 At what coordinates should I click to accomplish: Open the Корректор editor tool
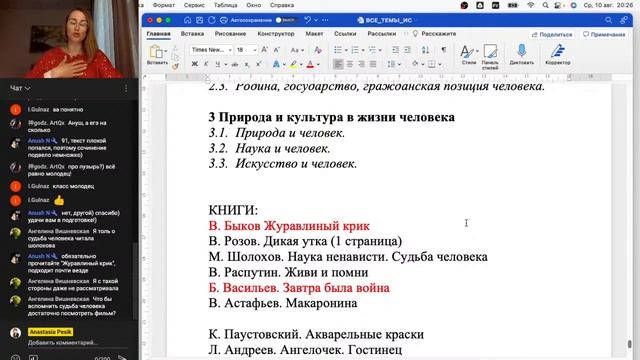558,55
